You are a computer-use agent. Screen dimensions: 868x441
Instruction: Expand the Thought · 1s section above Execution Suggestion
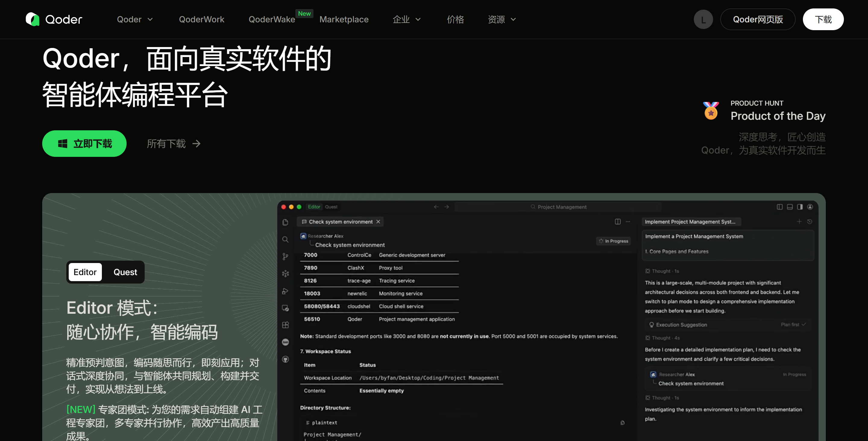point(662,271)
